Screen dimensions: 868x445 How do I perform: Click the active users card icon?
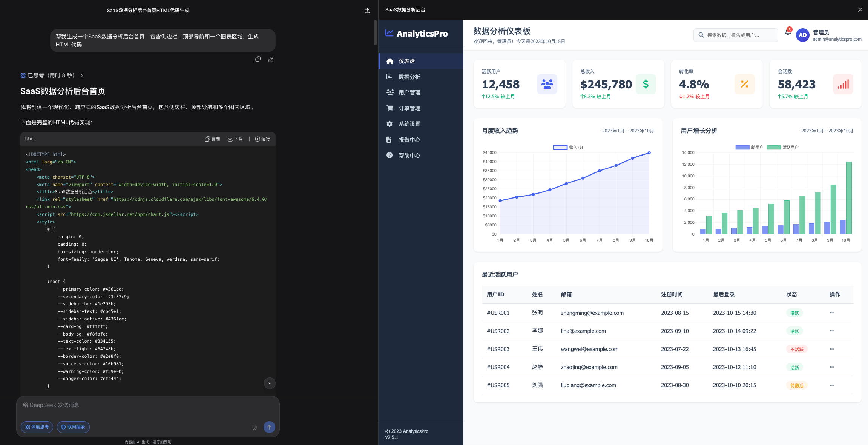pos(547,84)
